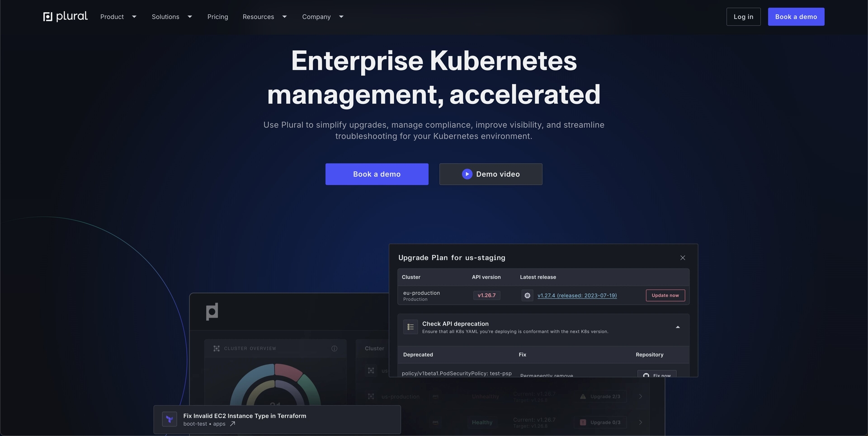
Task: Click the Kubernetes release icon beside v1.27.4
Action: [x=527, y=295]
